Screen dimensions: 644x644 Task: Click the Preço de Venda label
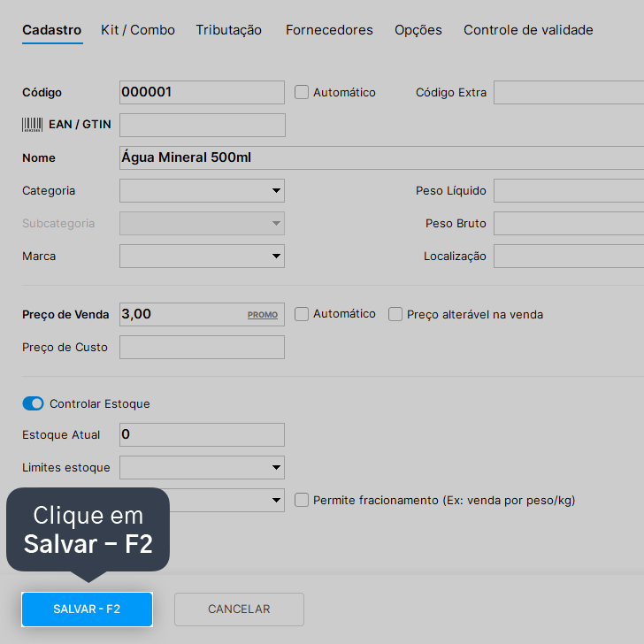pyautogui.click(x=65, y=315)
